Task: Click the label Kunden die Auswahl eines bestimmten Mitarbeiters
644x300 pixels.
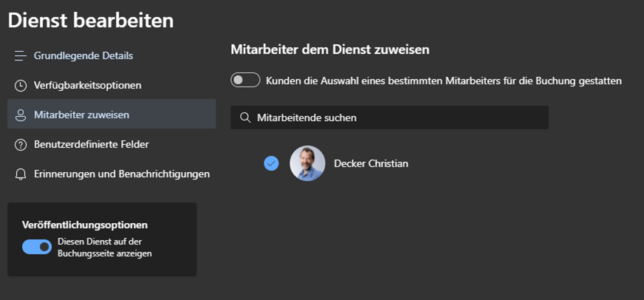Action: (444, 81)
